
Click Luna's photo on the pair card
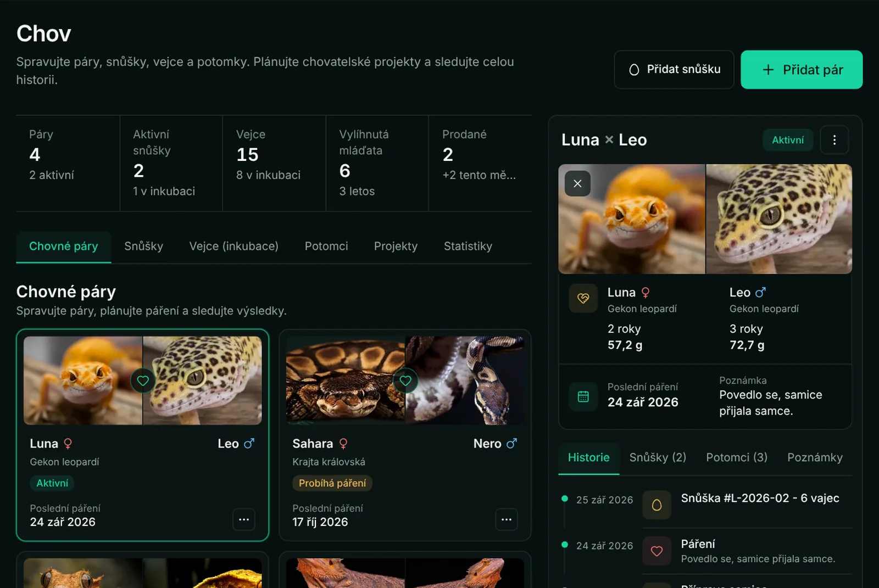[83, 380]
